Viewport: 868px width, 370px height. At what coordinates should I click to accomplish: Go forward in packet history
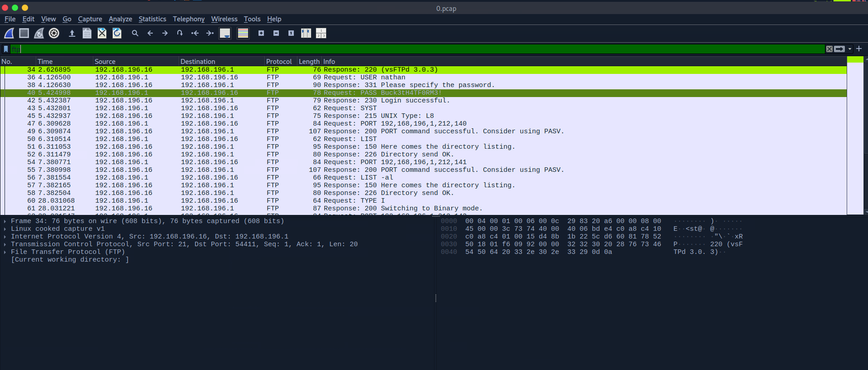click(x=165, y=33)
